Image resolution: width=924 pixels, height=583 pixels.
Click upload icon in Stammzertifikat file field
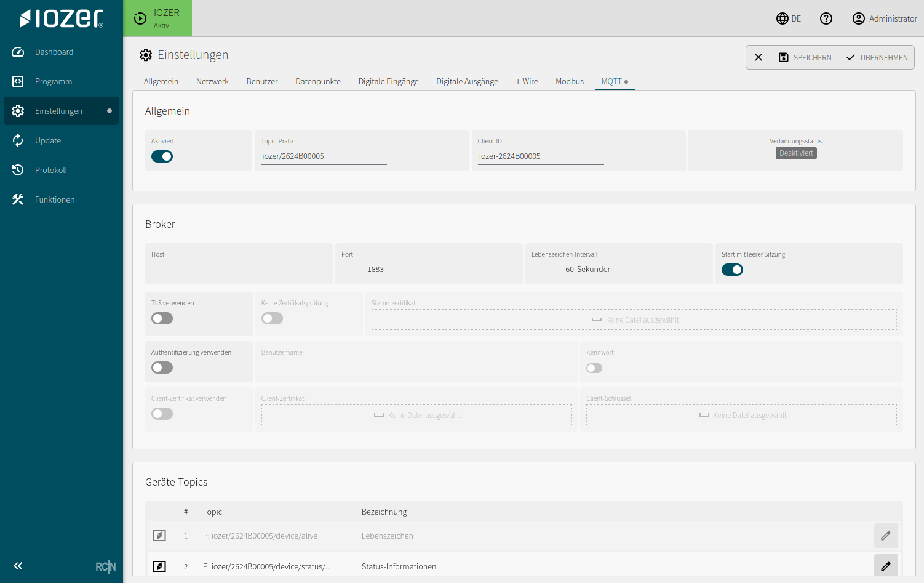tap(596, 320)
